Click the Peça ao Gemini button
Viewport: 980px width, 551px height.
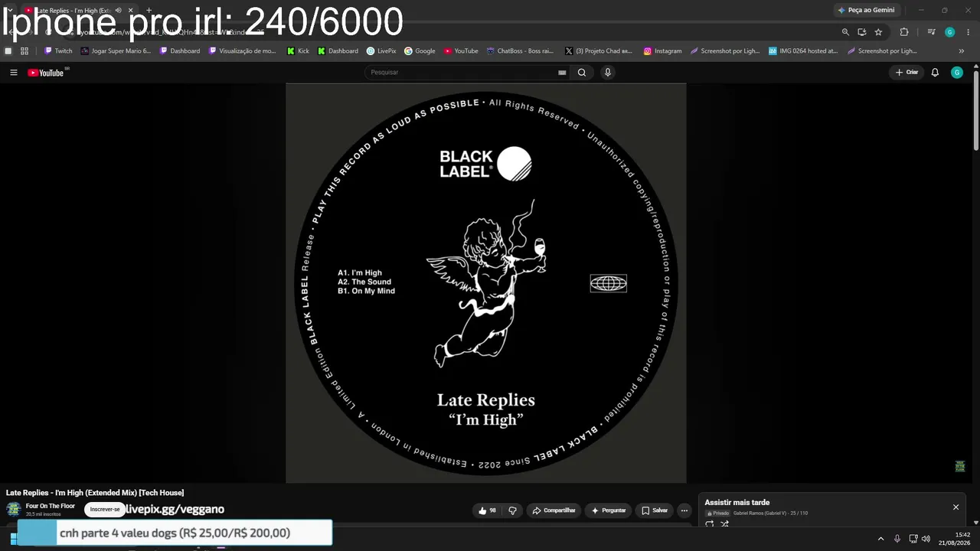pyautogui.click(x=866, y=11)
